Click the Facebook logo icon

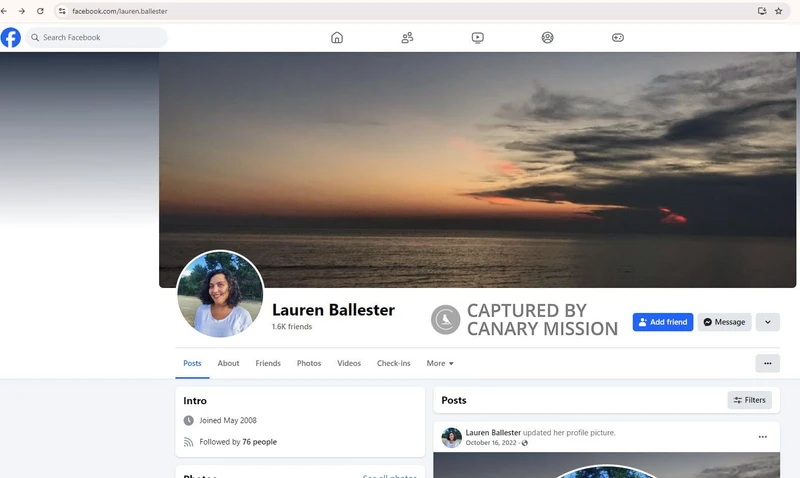(10, 37)
